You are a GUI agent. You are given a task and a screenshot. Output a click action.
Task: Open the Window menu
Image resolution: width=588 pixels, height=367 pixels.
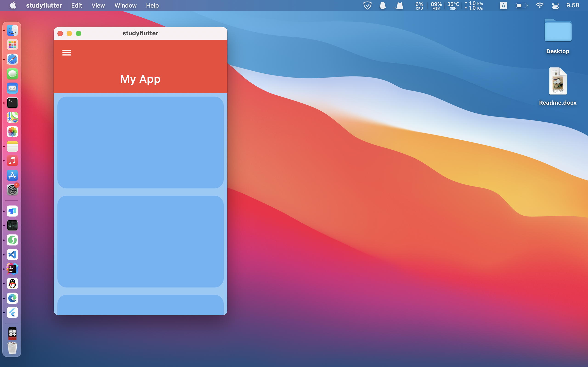click(x=125, y=5)
